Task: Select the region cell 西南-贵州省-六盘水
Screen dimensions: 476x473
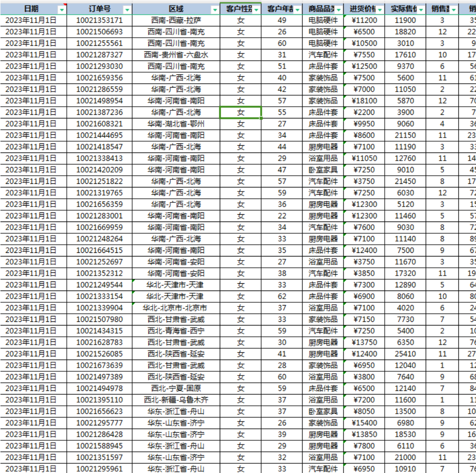Action: pyautogui.click(x=176, y=55)
